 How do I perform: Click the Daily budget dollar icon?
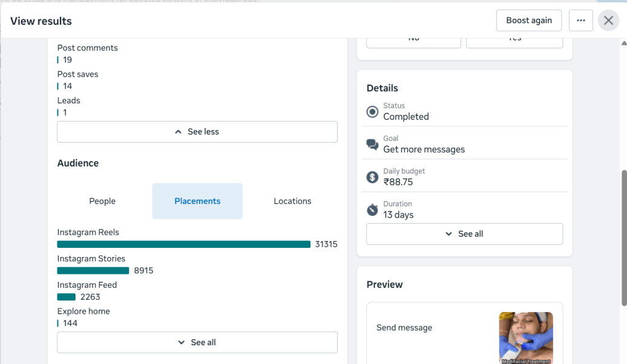(372, 177)
